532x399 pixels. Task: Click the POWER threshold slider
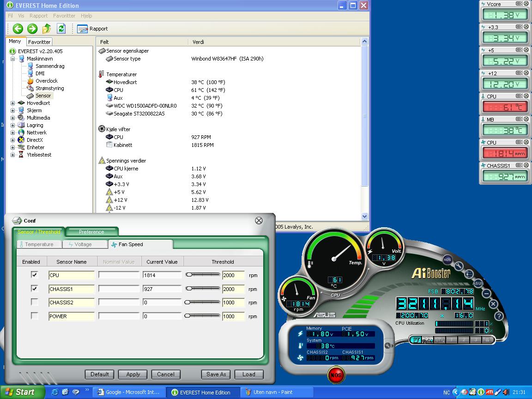tap(203, 315)
